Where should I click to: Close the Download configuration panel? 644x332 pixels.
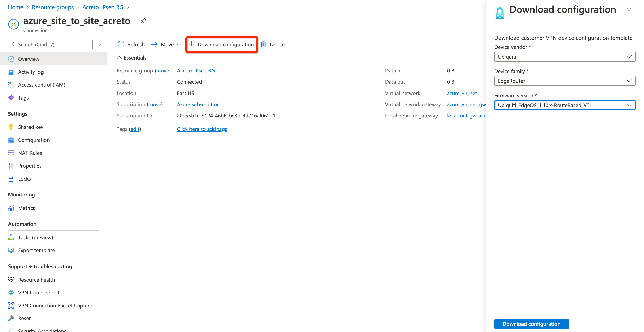pyautogui.click(x=629, y=10)
